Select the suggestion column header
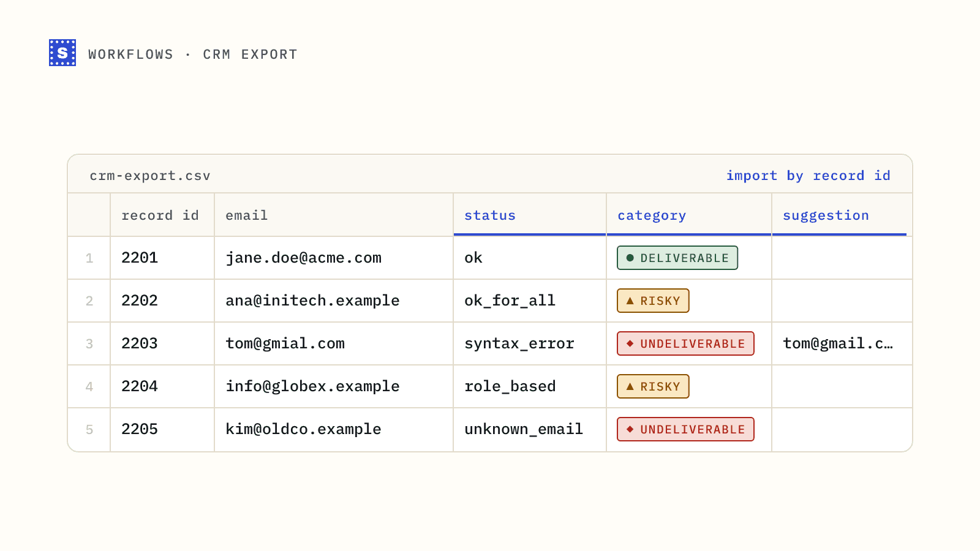The image size is (980, 551). [x=842, y=215]
